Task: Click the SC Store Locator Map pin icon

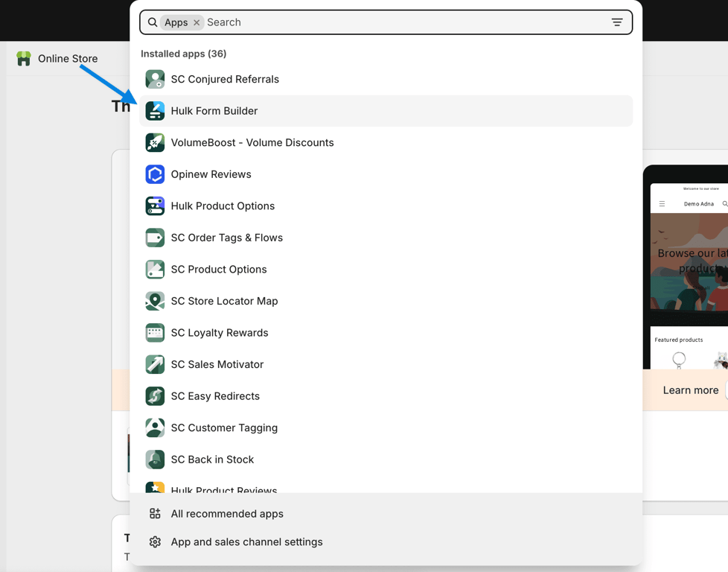Action: point(155,301)
